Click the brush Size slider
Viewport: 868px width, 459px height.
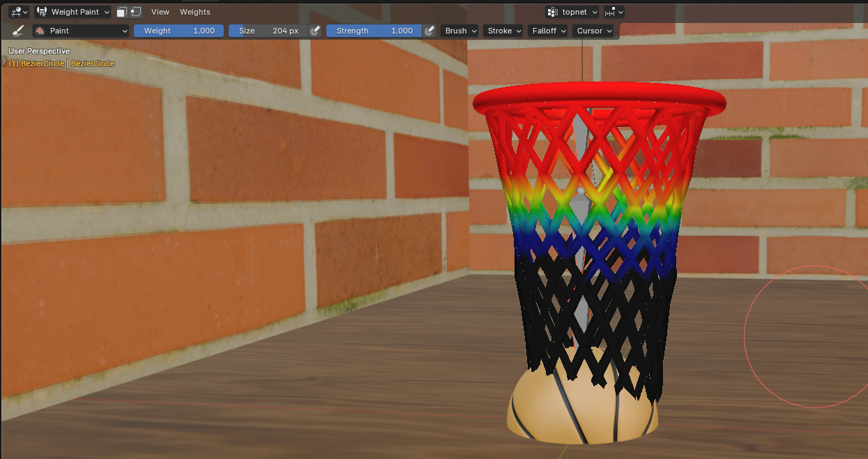point(268,31)
